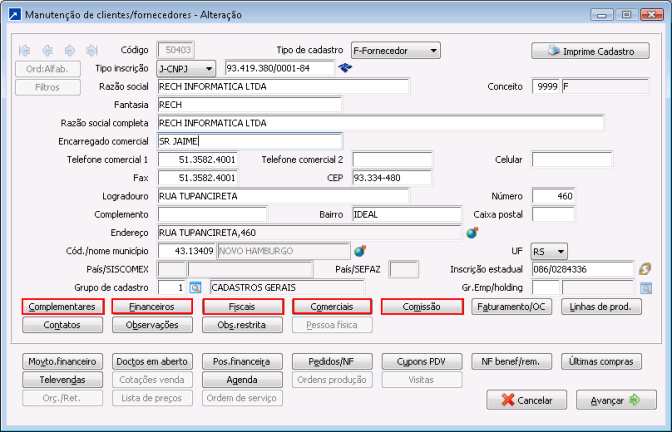Screen dimensions: 672x432
Task: Click Fantasia field containing RECH
Action: tap(250, 105)
